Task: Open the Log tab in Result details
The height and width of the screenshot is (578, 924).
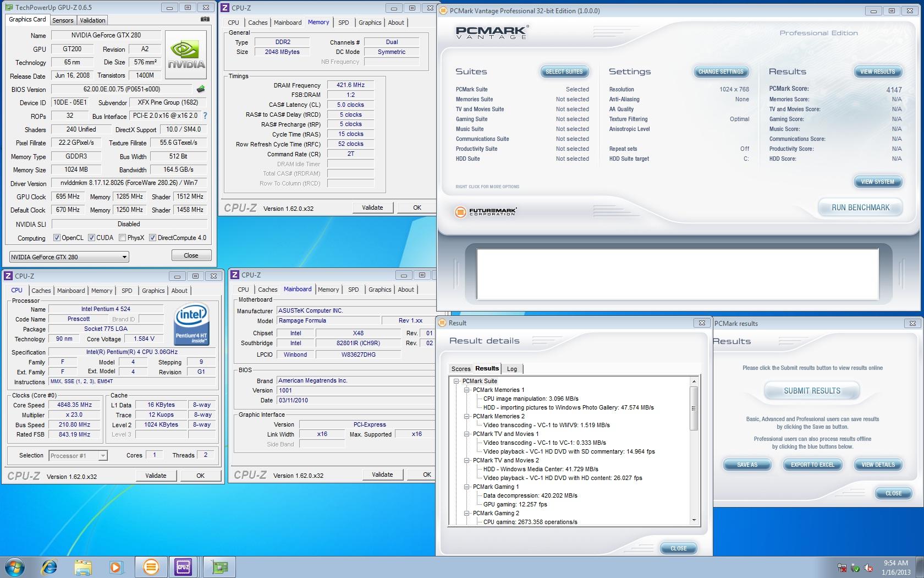Action: pyautogui.click(x=512, y=369)
